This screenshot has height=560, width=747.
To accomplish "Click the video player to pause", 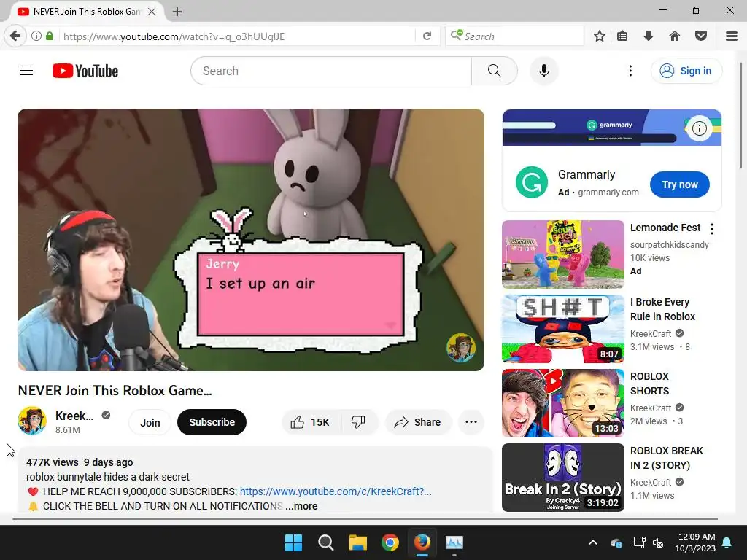I will click(251, 239).
